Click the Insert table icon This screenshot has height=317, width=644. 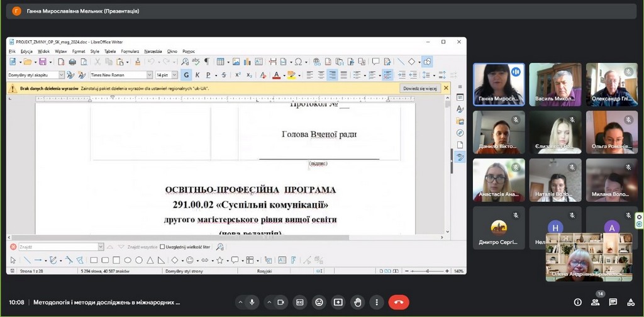point(220,62)
